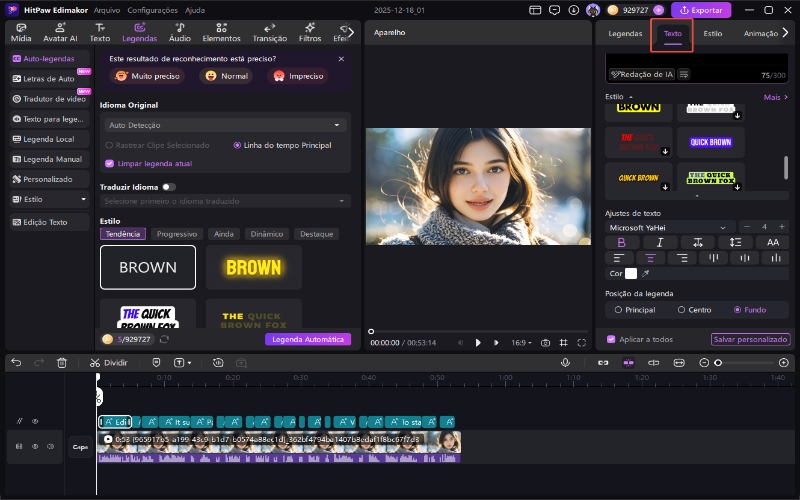Toggle bold text formatting
Screen dimensions: 800x500
(621, 242)
